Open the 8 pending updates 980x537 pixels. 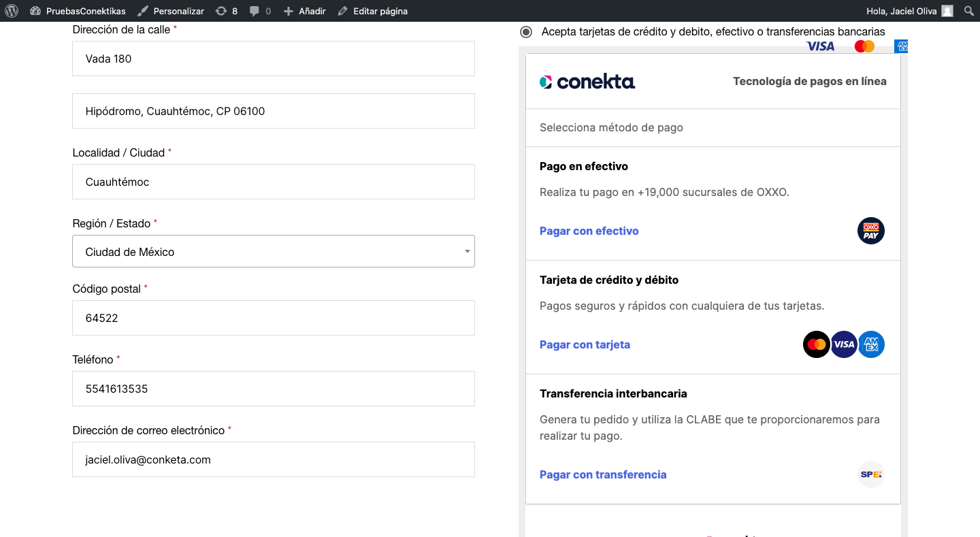(226, 11)
